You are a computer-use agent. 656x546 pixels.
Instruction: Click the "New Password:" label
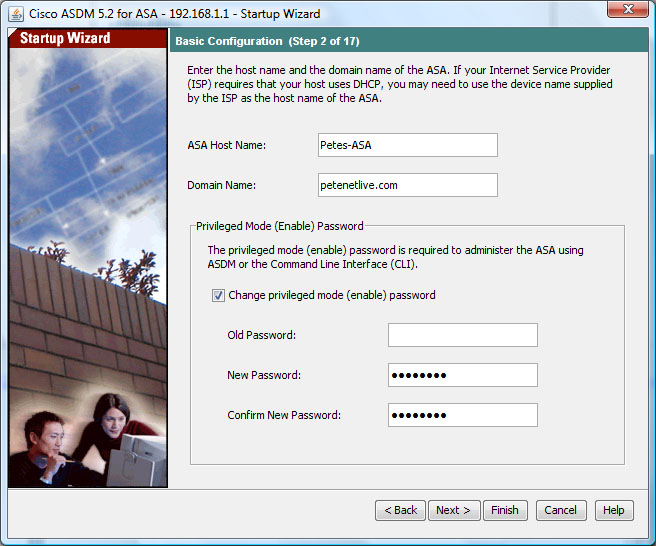[264, 375]
